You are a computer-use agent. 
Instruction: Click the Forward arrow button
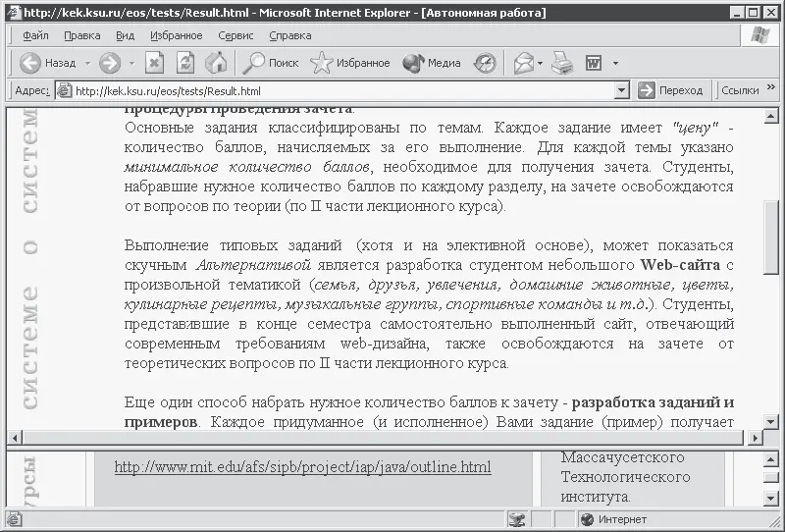pos(110,63)
